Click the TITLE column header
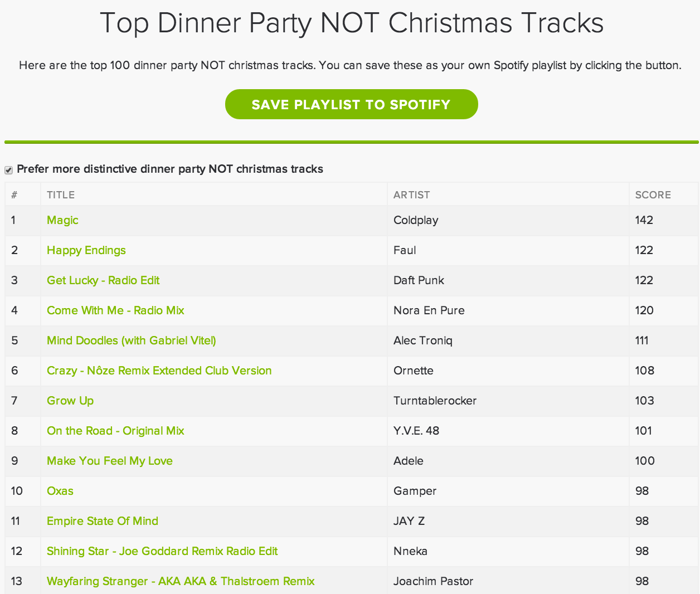Viewport: 700px width, 594px height. [61, 195]
